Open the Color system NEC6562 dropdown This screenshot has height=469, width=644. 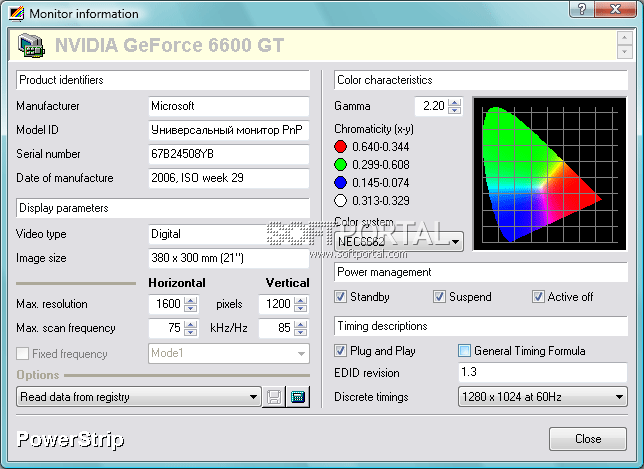click(399, 241)
